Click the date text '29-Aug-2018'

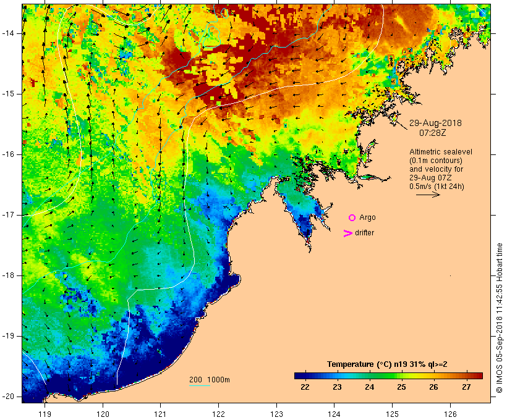click(435, 123)
